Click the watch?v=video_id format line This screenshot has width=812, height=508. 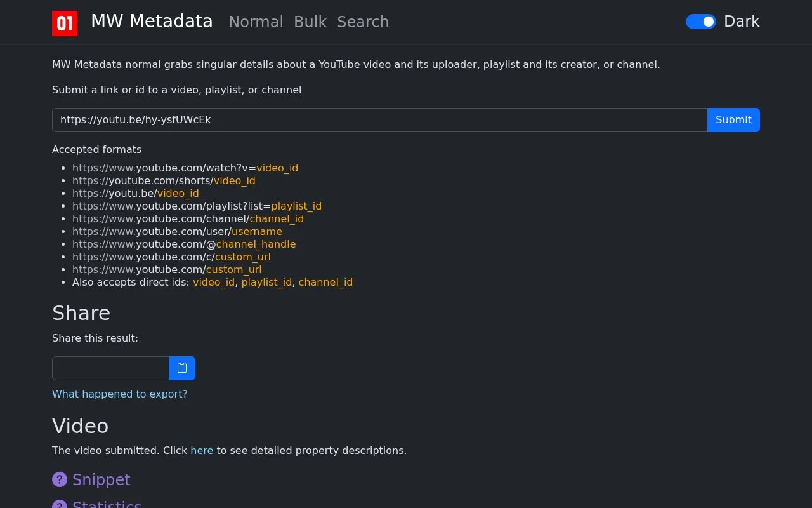click(185, 168)
